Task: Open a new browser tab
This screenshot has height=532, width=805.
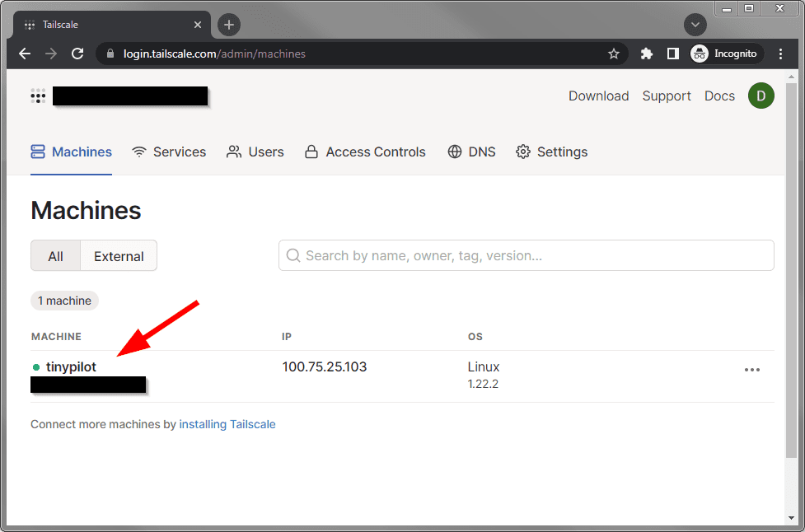Action: point(229,25)
